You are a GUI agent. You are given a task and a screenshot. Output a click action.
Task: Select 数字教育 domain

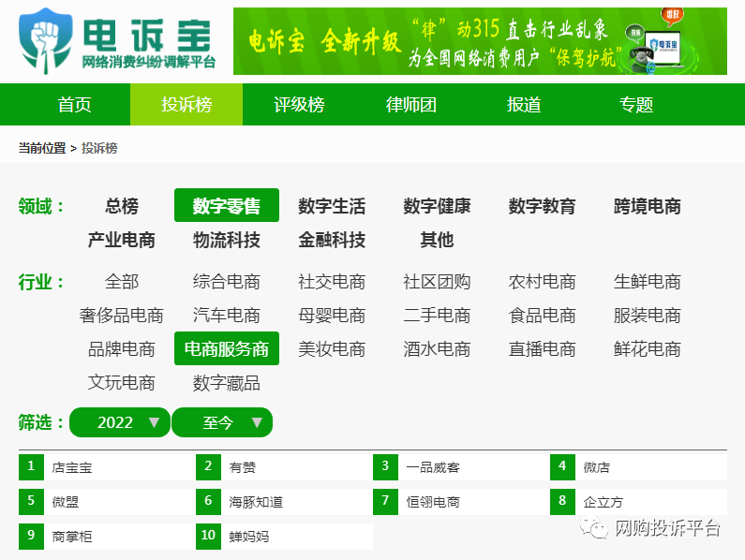pos(543,206)
